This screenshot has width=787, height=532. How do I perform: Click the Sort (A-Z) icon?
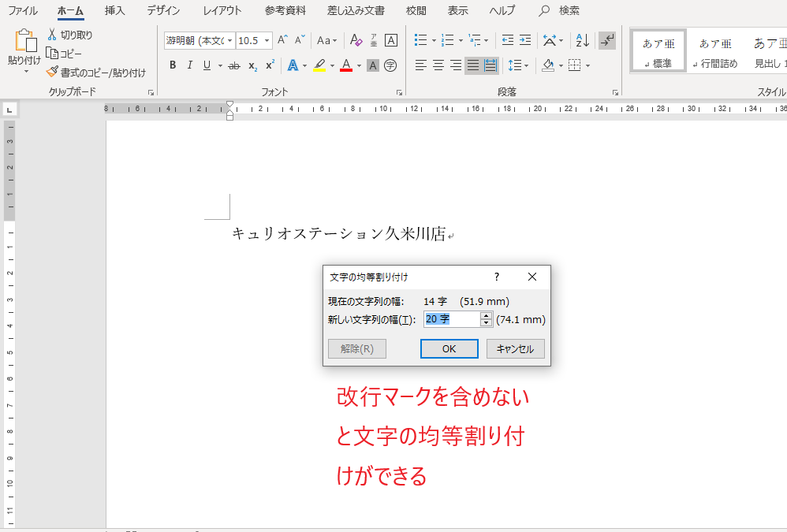coord(582,40)
